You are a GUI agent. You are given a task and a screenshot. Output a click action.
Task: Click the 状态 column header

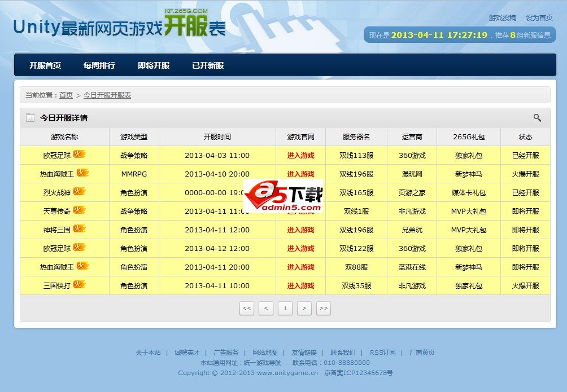click(525, 136)
